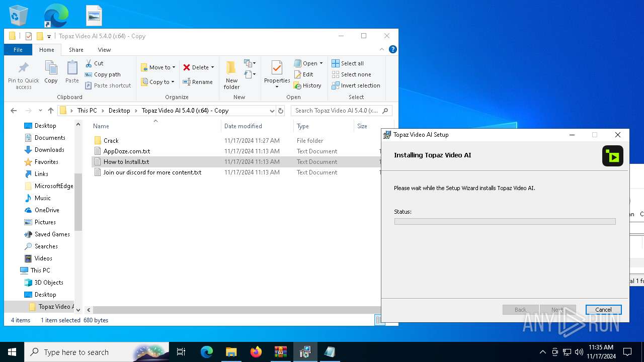
Task: Sort by the Name column header
Action: point(155,126)
